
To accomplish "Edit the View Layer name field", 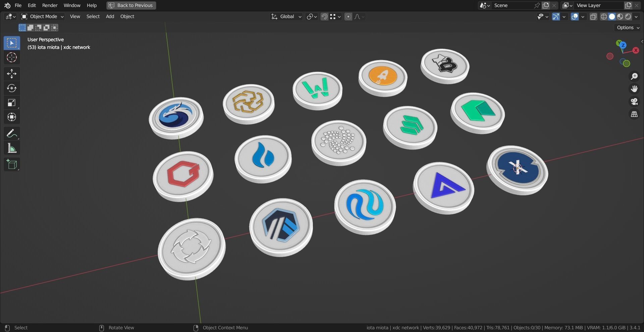I will tap(599, 5).
